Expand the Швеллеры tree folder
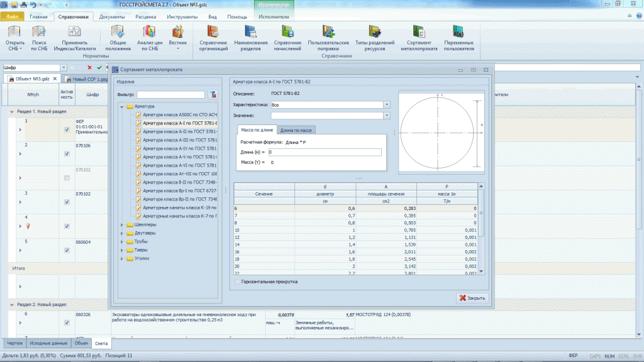Screen dimensions: 644x362 [121, 224]
